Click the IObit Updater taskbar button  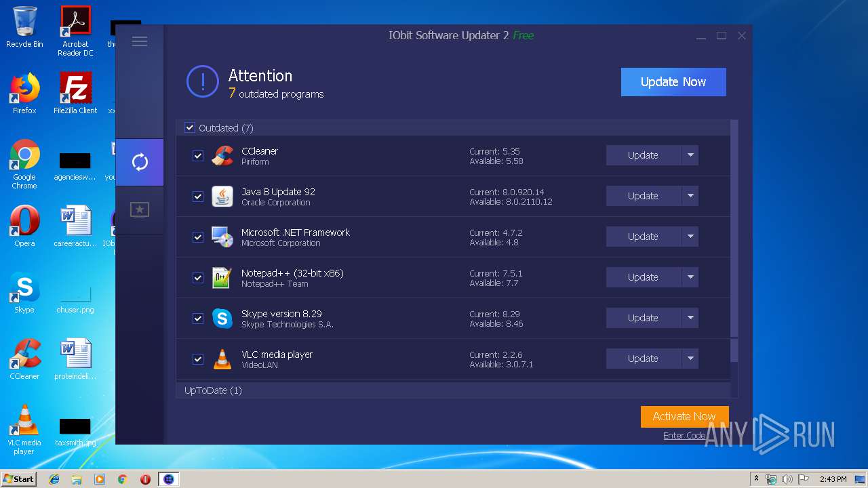pyautogui.click(x=168, y=479)
